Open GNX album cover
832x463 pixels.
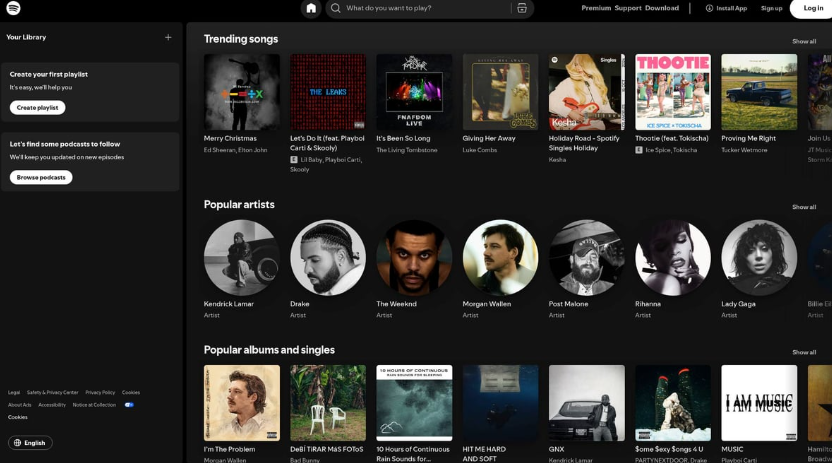[586, 403]
